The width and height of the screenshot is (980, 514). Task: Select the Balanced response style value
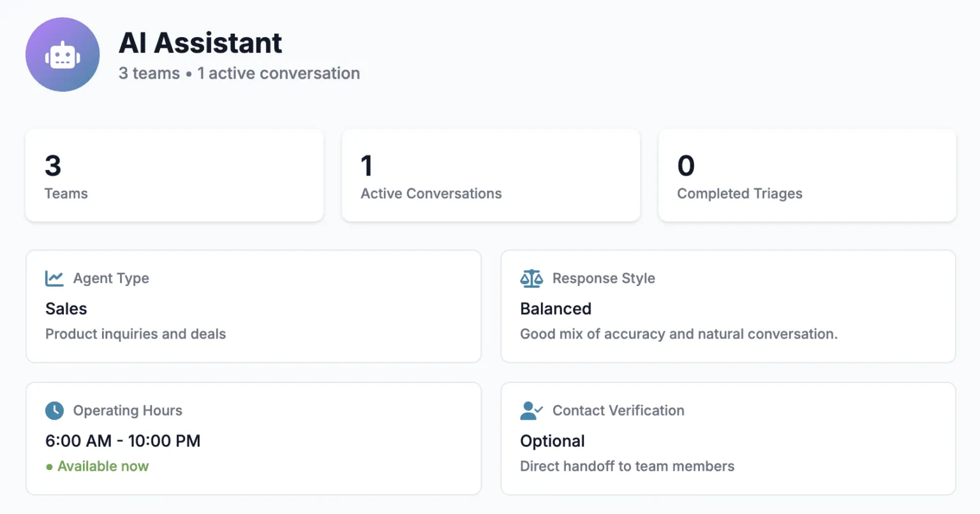[556, 309]
